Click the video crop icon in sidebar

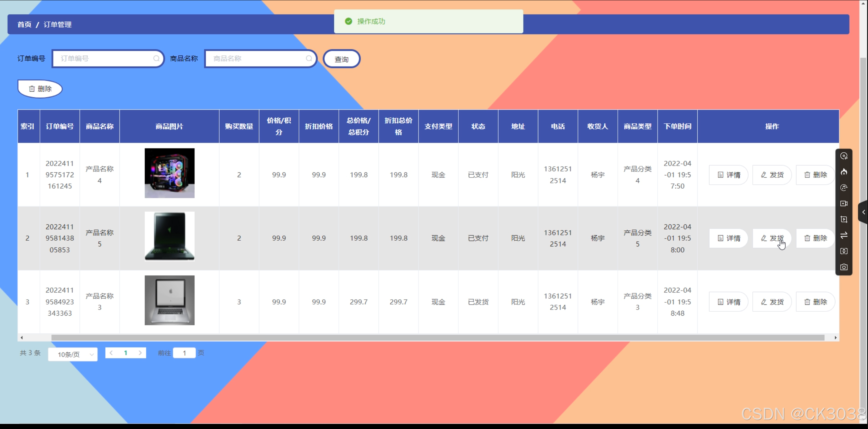[x=844, y=219]
